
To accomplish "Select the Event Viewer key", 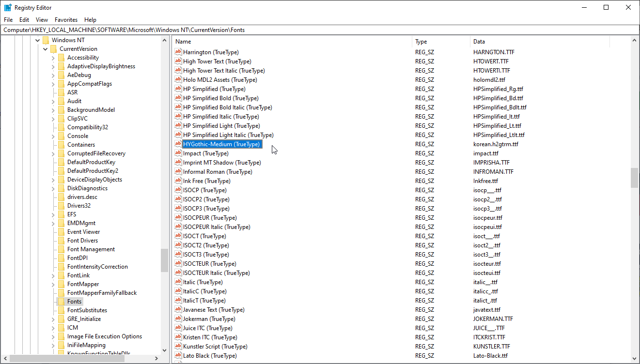I will tap(83, 232).
